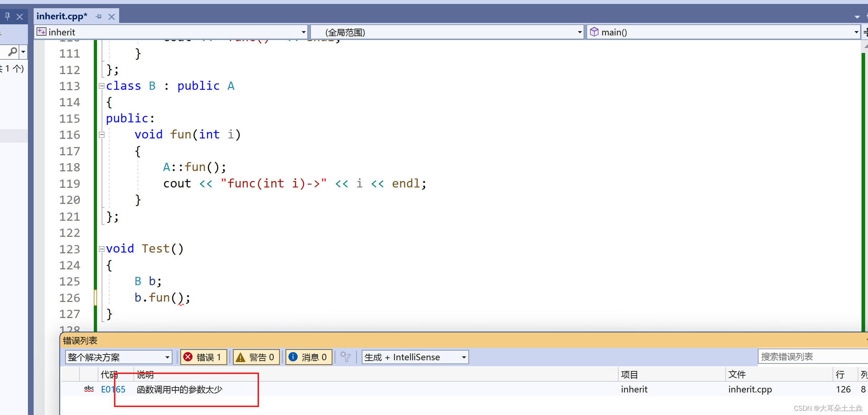
Task: Close the inherit.cpp tab
Action: (x=112, y=16)
